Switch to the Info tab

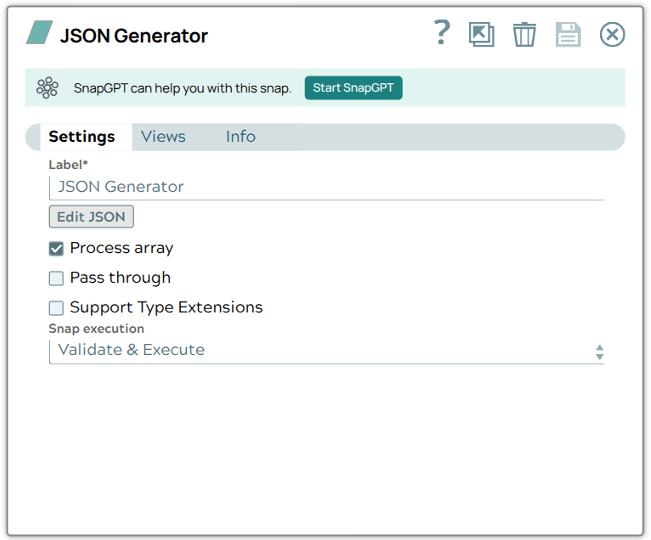pos(240,137)
